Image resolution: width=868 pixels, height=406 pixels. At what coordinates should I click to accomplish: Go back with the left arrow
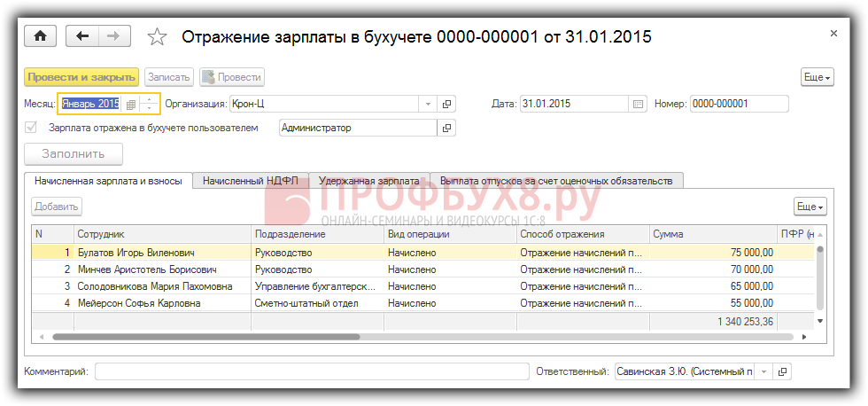pyautogui.click(x=81, y=36)
